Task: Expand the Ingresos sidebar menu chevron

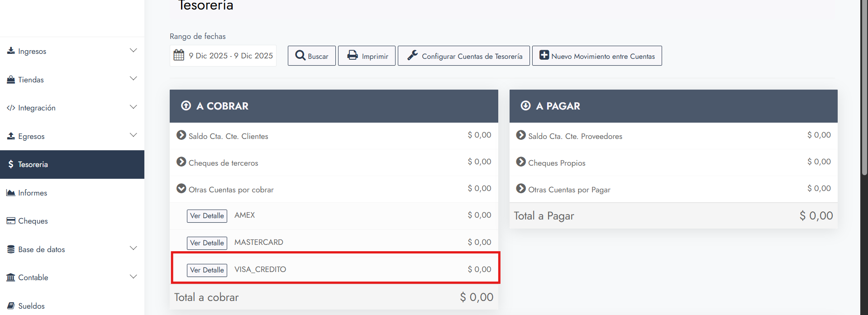Action: coord(133,50)
